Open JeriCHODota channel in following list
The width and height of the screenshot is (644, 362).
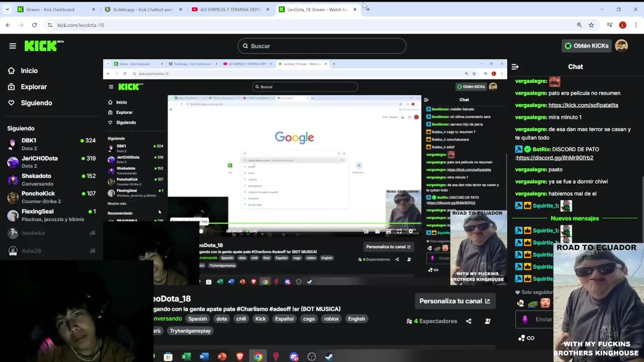point(51,162)
